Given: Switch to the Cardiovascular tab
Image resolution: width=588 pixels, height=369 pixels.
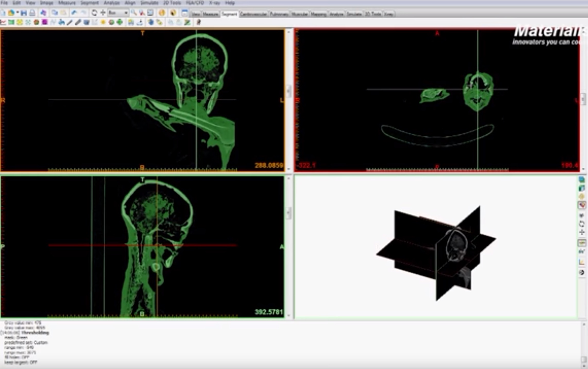Looking at the screenshot, I should tap(253, 14).
